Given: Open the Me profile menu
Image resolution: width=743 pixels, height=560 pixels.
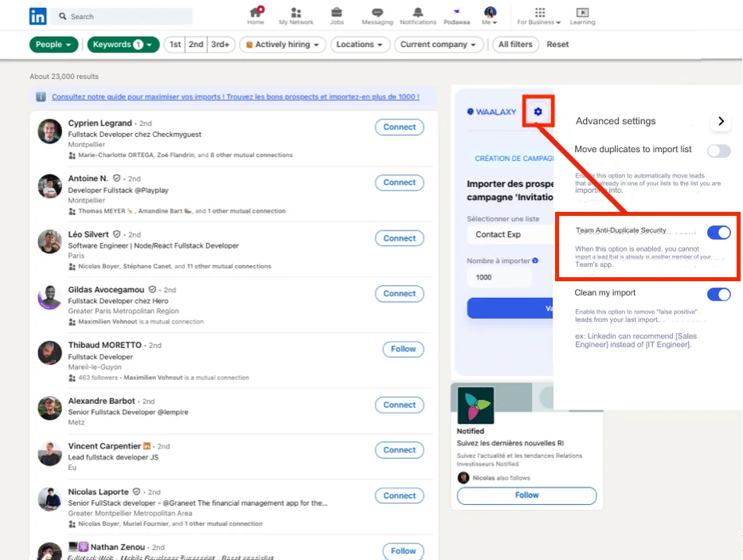Looking at the screenshot, I should [x=490, y=16].
